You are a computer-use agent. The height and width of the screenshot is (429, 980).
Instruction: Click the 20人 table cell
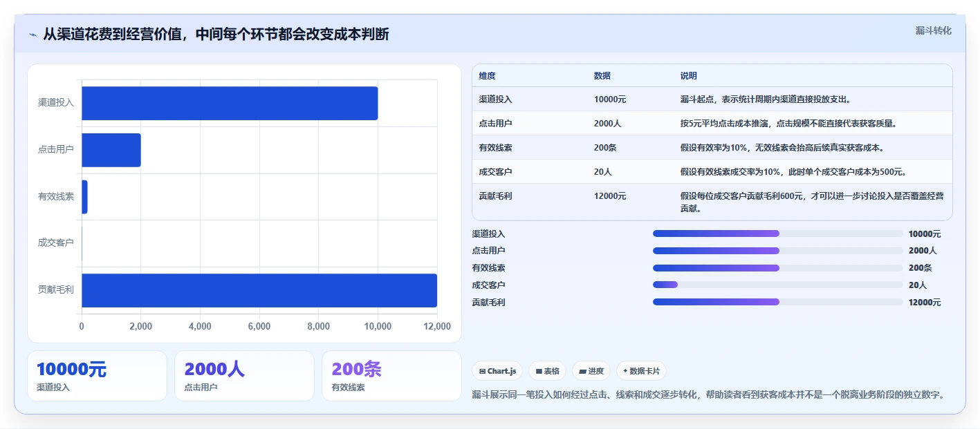(x=602, y=172)
